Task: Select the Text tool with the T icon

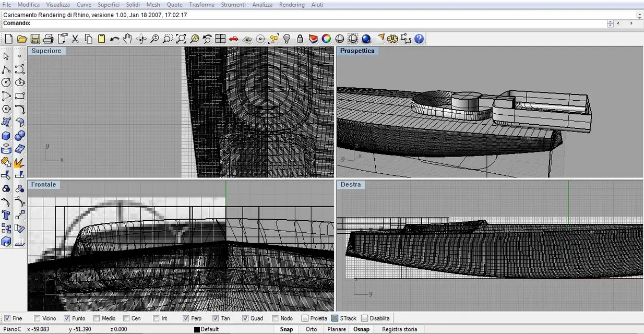Action: pos(6,215)
